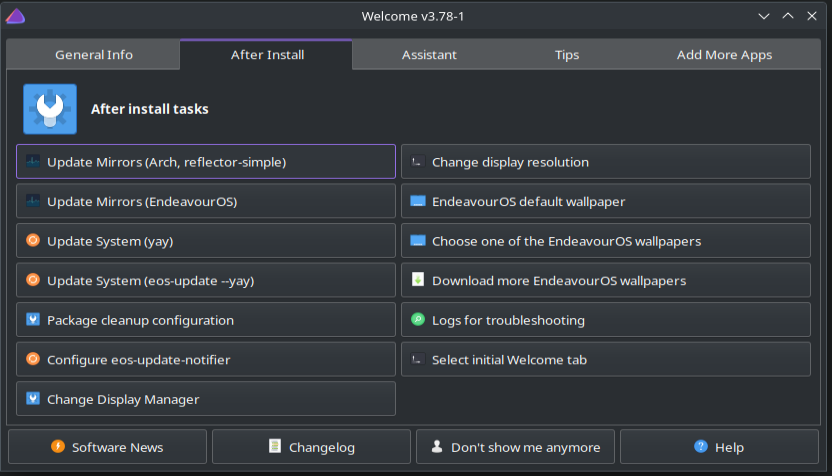Open Configure eos-update-notifier
The image size is (832, 476).
click(x=206, y=359)
